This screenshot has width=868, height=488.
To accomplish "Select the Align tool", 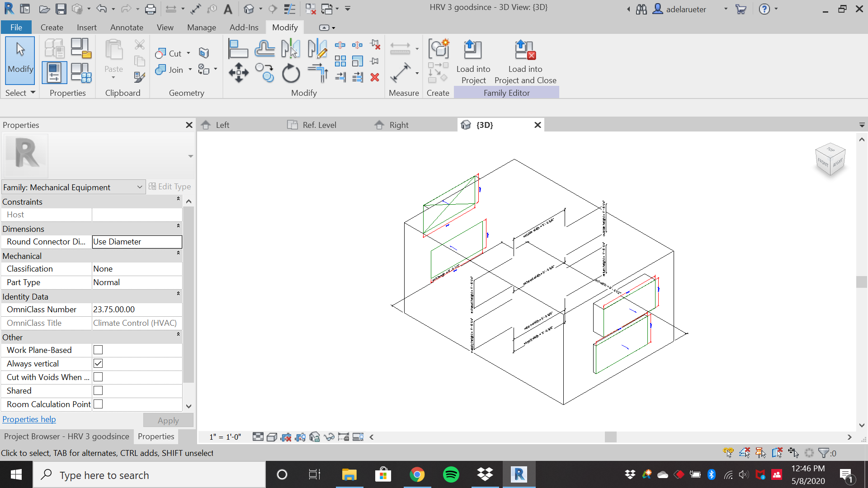I will (239, 48).
